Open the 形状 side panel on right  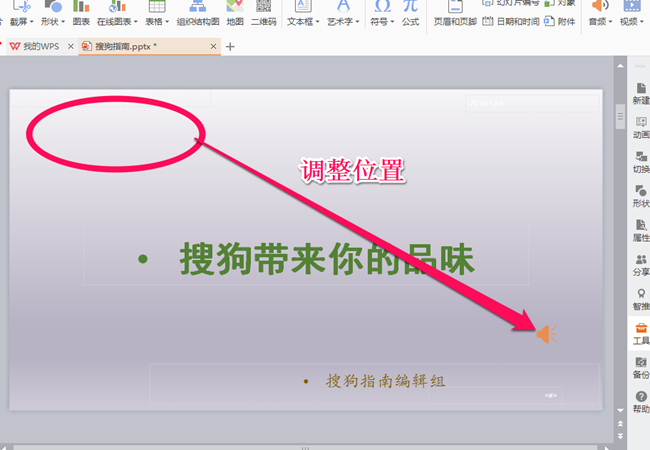(641, 196)
